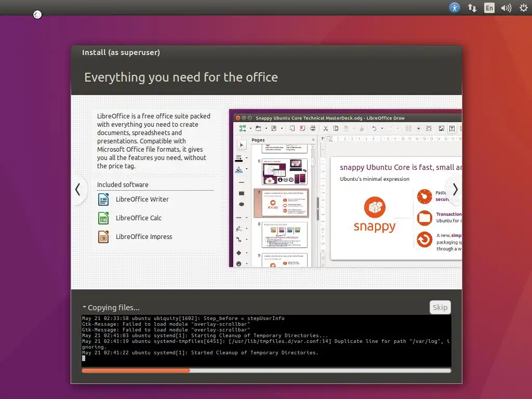Screen dimensions: 532x399
Task: Click the Draw new document toolbar icon
Action: 243,128
